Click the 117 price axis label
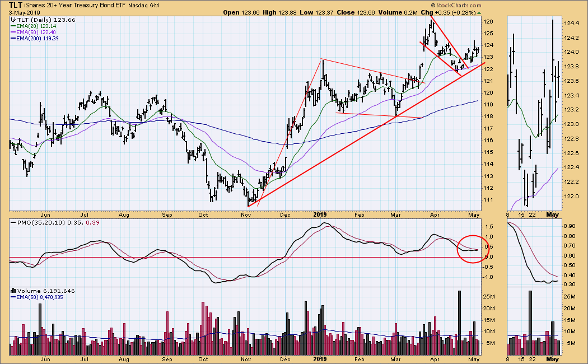The height and width of the screenshot is (364, 588). coord(488,129)
